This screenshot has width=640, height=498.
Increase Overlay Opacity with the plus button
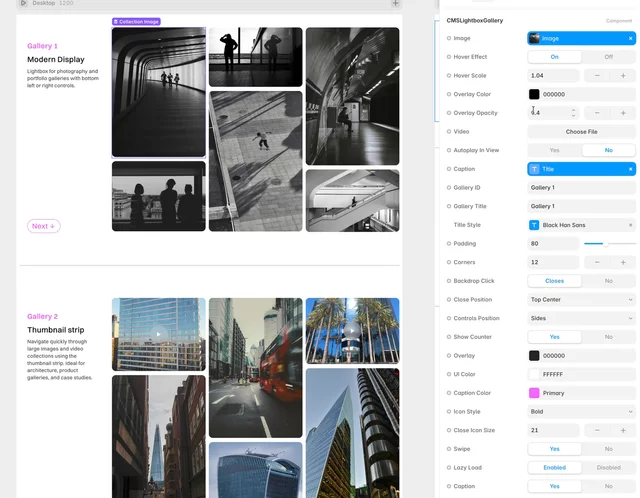[x=623, y=113]
